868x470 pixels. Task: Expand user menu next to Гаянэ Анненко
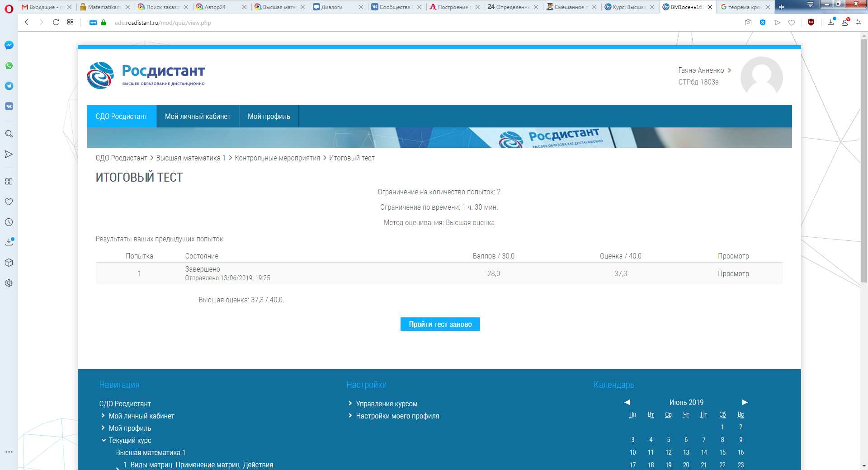click(729, 70)
